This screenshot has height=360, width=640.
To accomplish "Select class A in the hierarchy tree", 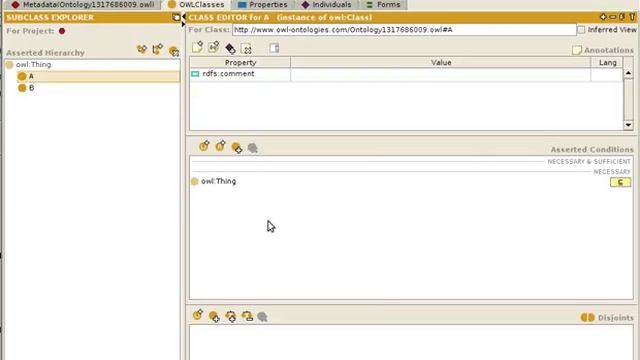I will [x=98, y=76].
